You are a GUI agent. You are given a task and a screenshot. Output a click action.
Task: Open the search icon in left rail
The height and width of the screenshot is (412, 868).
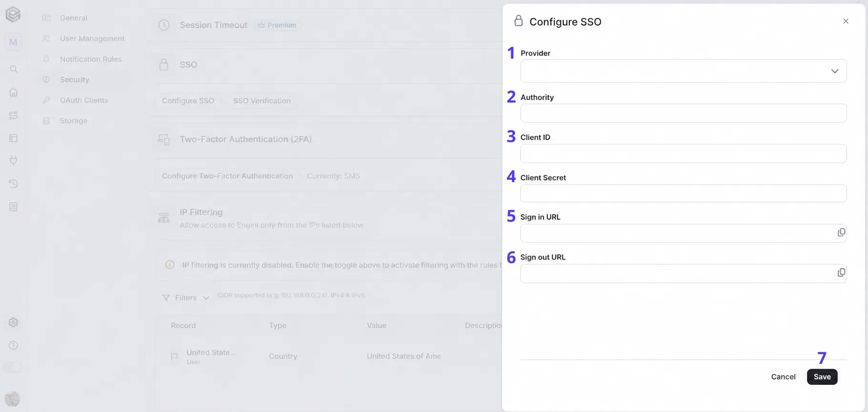pyautogui.click(x=13, y=69)
